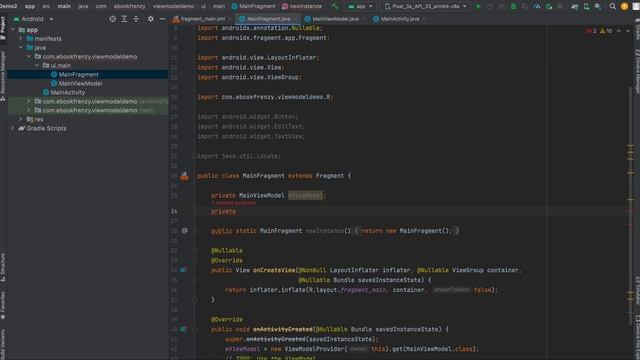Viewport: 640px width, 360px height.
Task: Click the Search Everywhere magnifier icon
Action: coord(613,7)
